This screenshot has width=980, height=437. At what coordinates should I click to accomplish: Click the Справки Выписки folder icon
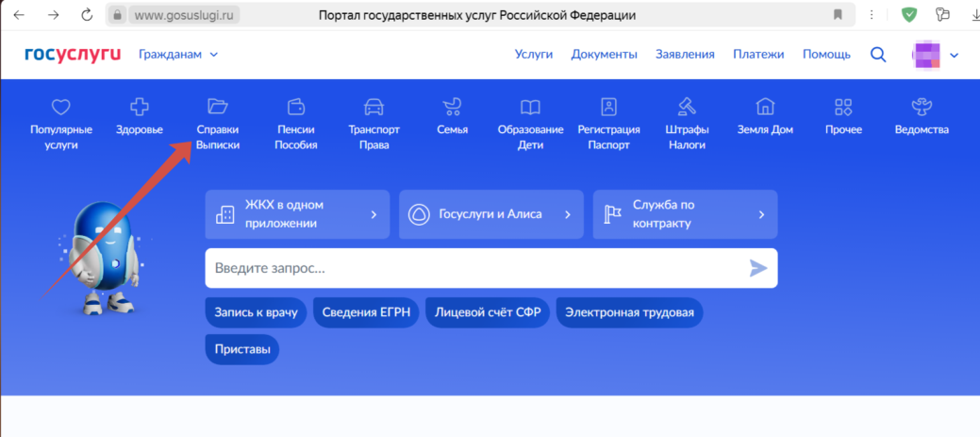click(218, 107)
